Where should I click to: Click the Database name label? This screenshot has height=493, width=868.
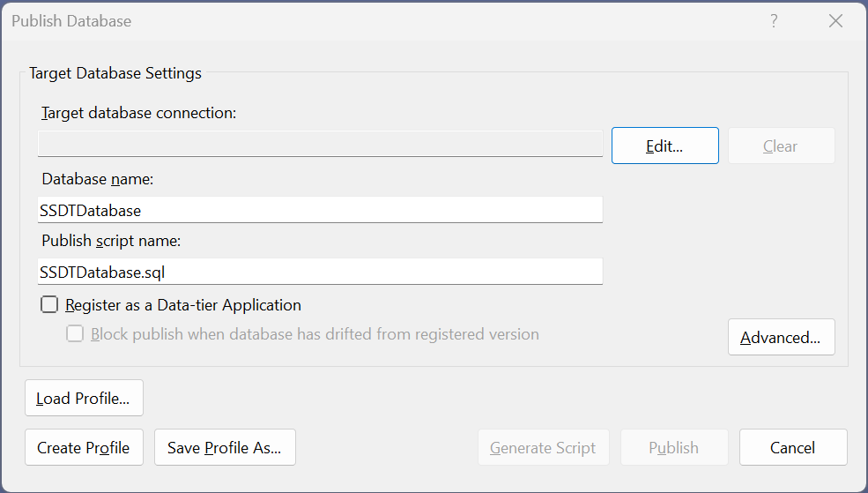[x=98, y=179]
